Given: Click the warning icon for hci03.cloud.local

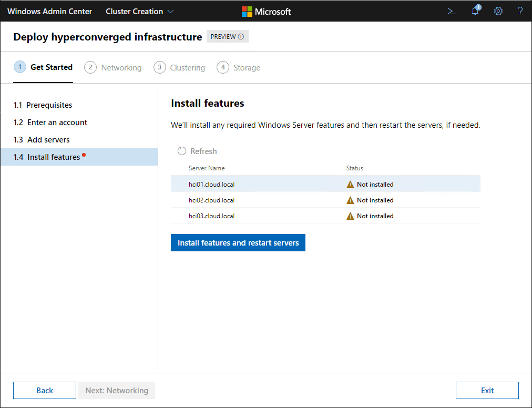Looking at the screenshot, I should (350, 216).
